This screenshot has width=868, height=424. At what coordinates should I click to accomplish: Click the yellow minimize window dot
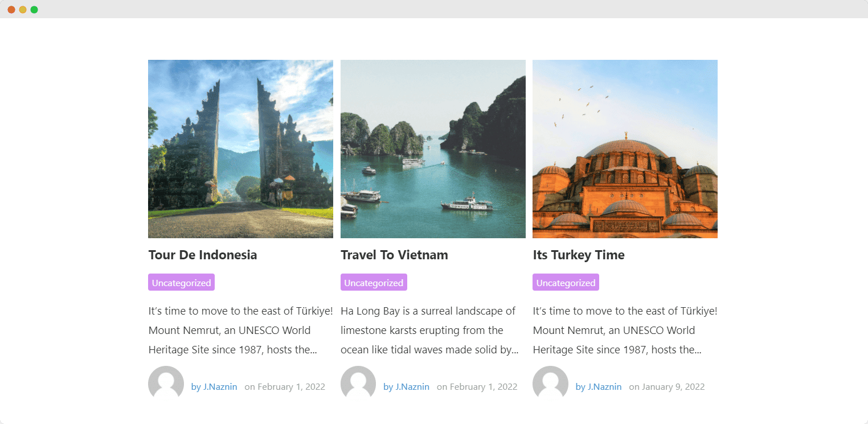pos(23,10)
